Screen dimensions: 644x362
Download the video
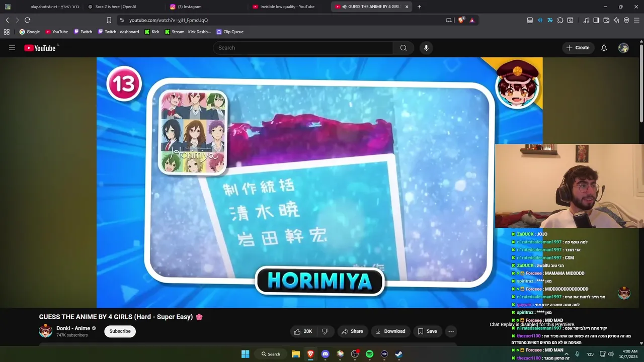[x=391, y=331]
